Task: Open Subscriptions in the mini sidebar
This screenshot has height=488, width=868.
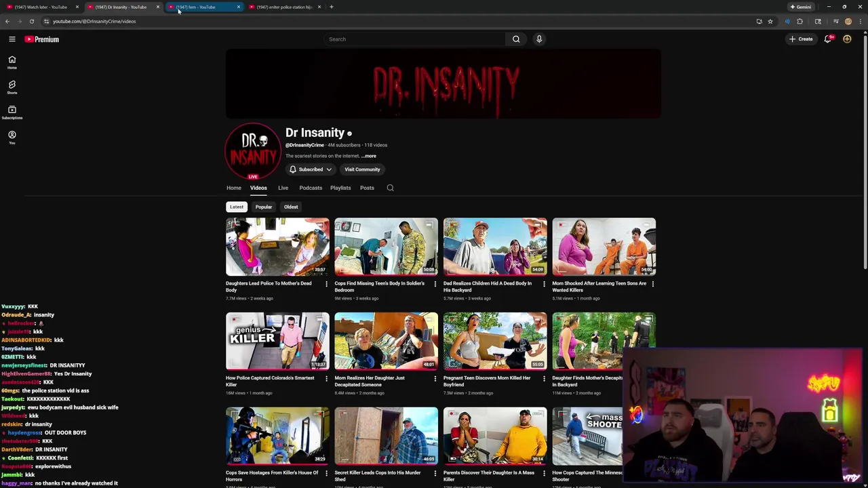Action: [x=12, y=113]
